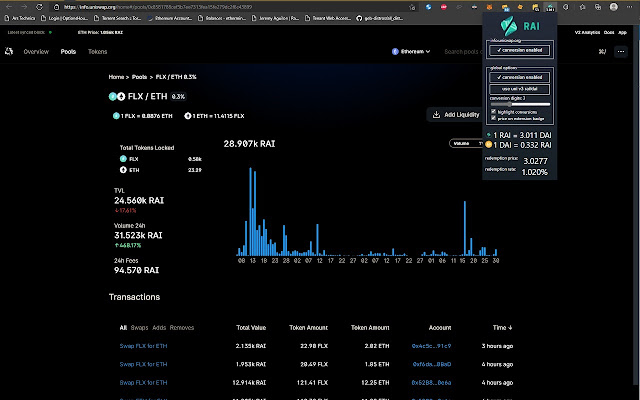The width and height of the screenshot is (640, 400).
Task: Open the browser profile avatar
Action: (615, 5)
